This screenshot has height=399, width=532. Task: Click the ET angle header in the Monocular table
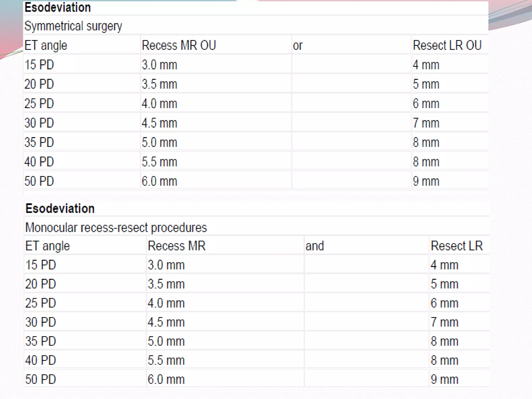coord(48,246)
